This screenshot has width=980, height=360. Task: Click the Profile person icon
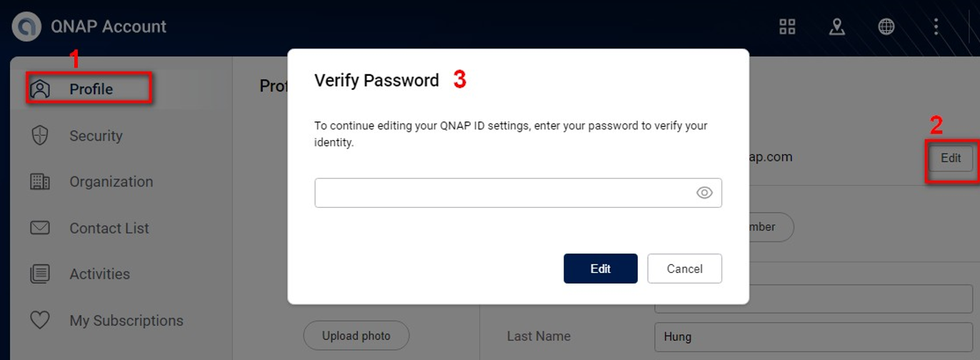click(x=40, y=89)
